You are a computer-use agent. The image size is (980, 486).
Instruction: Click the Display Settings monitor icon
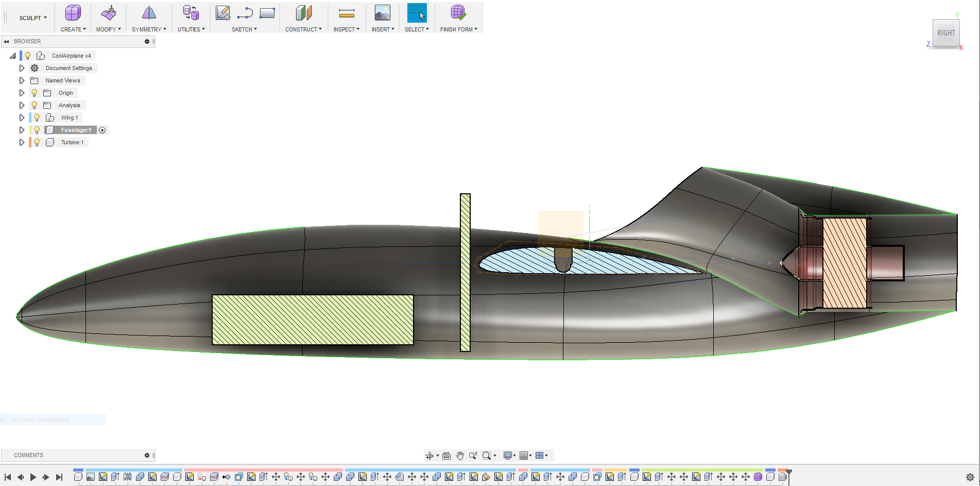(x=508, y=456)
